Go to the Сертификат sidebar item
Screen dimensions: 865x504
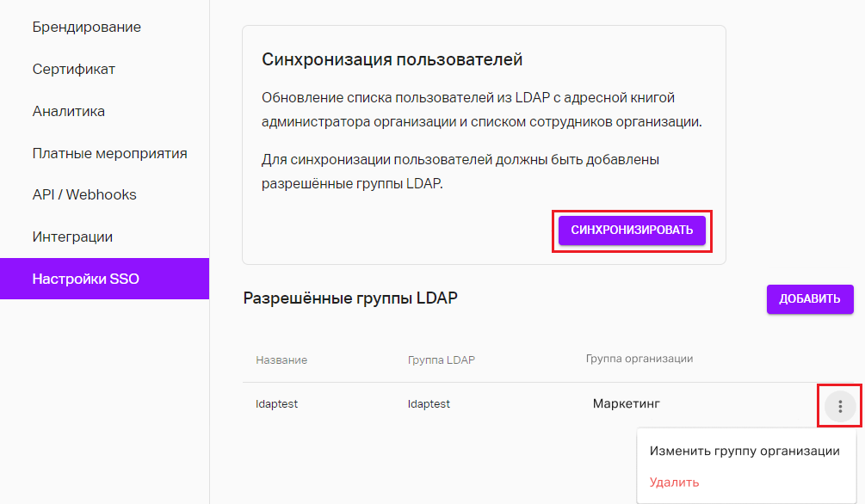coord(74,69)
